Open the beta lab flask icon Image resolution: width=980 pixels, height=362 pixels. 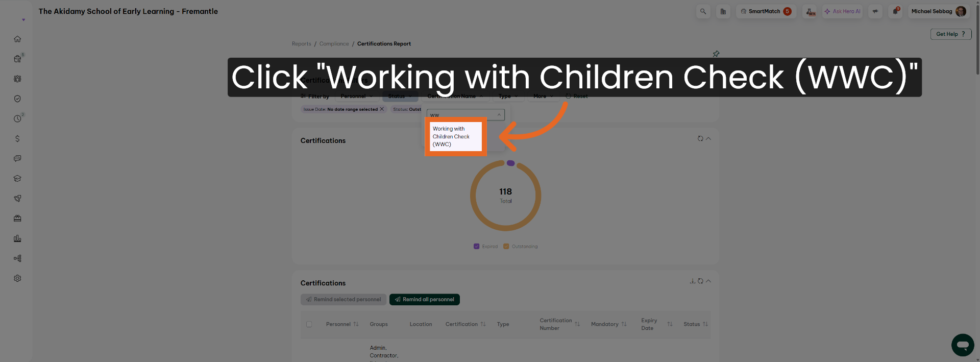(810, 11)
